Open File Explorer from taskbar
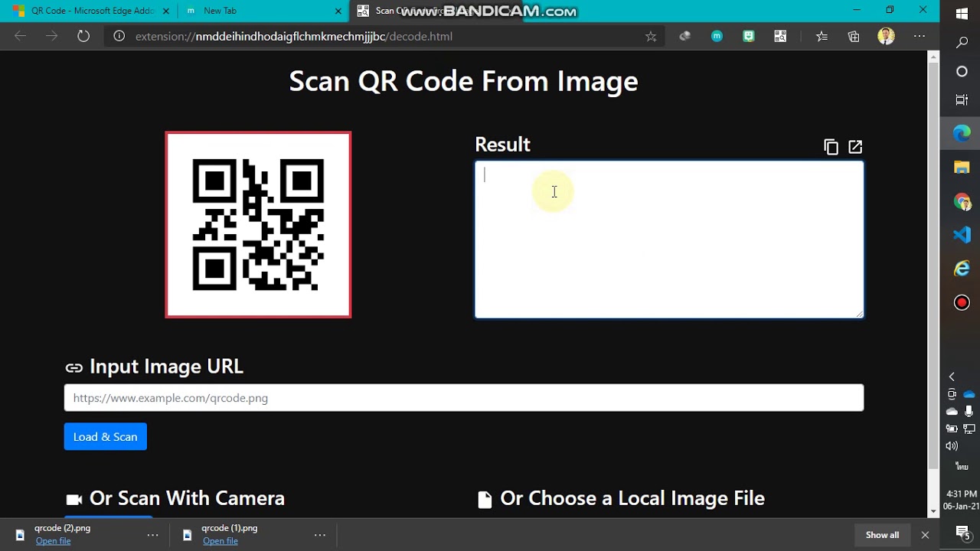980x551 pixels. coord(962,167)
